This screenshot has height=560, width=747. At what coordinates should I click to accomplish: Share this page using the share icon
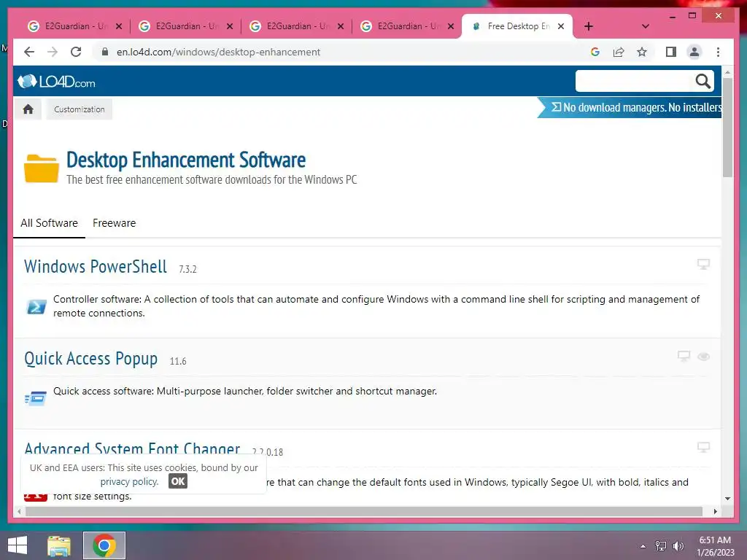tap(619, 52)
